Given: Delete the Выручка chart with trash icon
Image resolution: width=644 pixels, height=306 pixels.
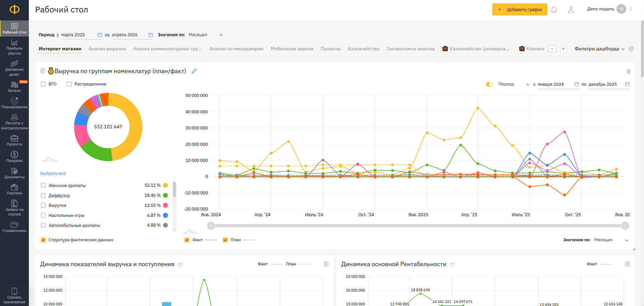Looking at the screenshot, I should (629, 71).
